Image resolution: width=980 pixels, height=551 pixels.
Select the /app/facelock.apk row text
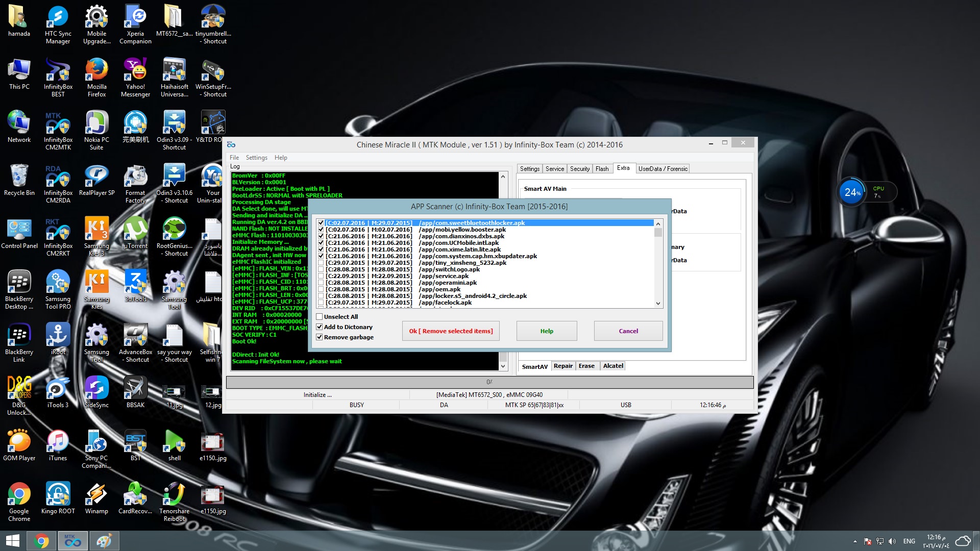coord(445,303)
